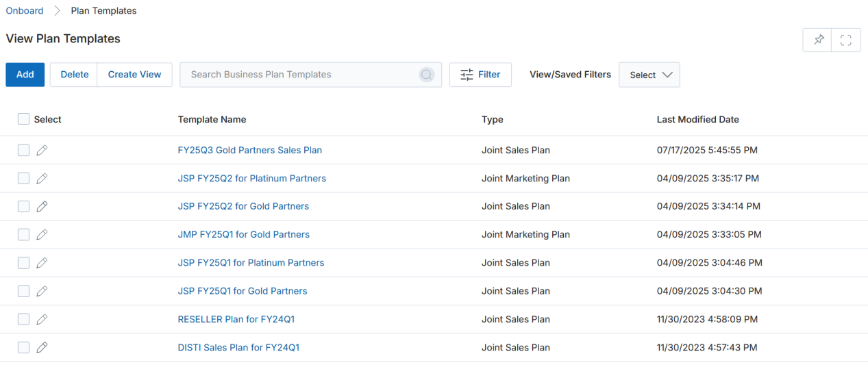This screenshot has width=868, height=367.
Task: Check DISTI Sales Plan for FY24Q1 row
Action: [23, 347]
